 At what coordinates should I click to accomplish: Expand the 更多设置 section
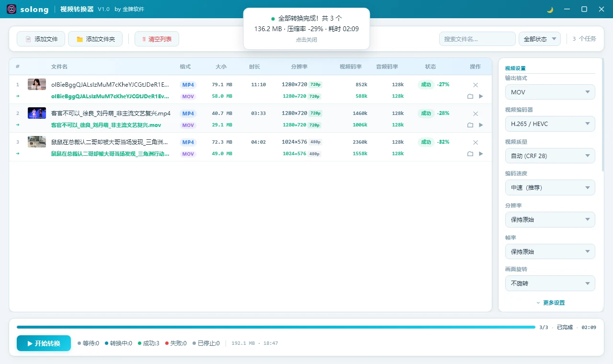(551, 302)
